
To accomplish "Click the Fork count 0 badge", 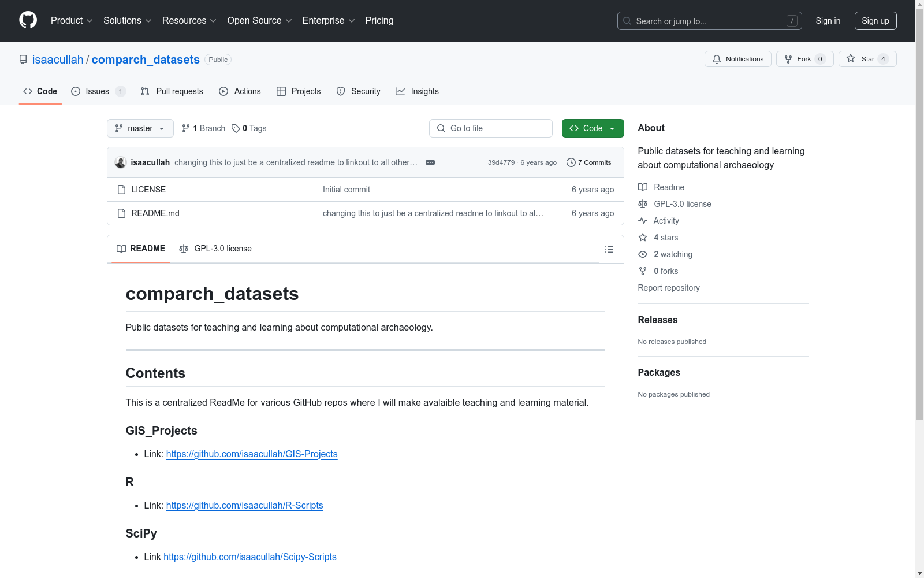I will [x=820, y=59].
